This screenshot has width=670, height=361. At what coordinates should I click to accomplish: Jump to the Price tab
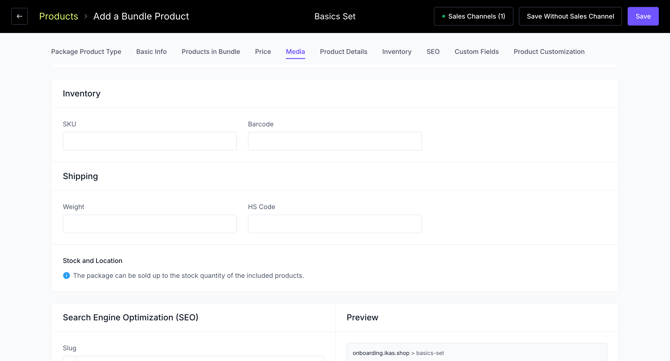click(x=263, y=52)
